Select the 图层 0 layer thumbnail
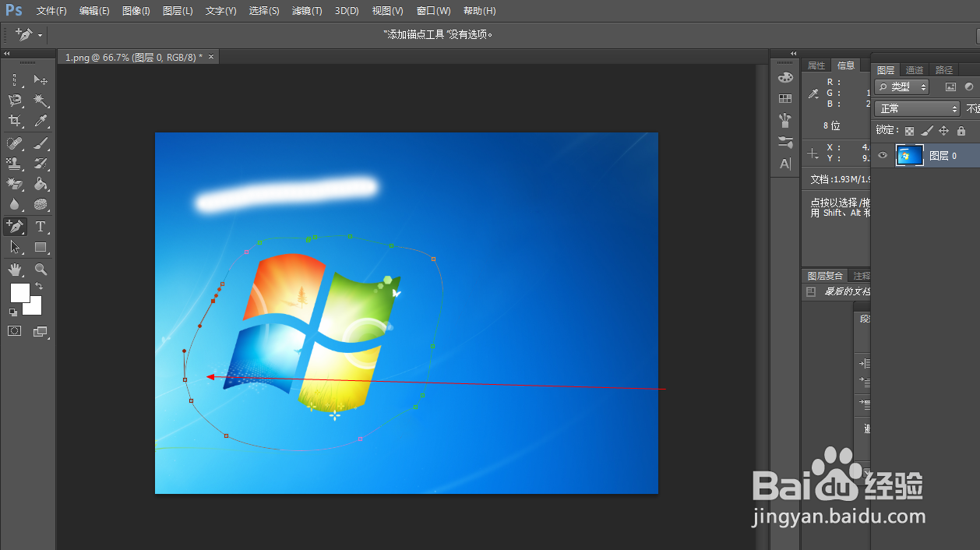Screen dimensions: 980x550 pyautogui.click(x=909, y=156)
